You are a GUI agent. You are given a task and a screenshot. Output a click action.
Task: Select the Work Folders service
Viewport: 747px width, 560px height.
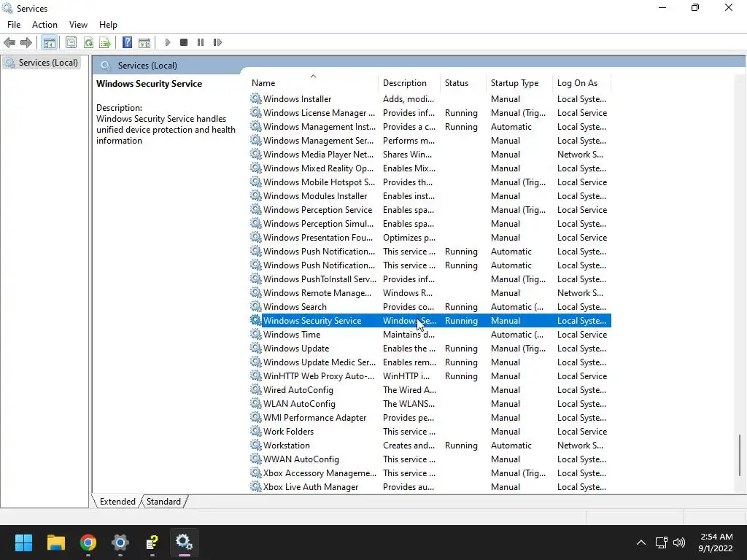coord(430,432)
